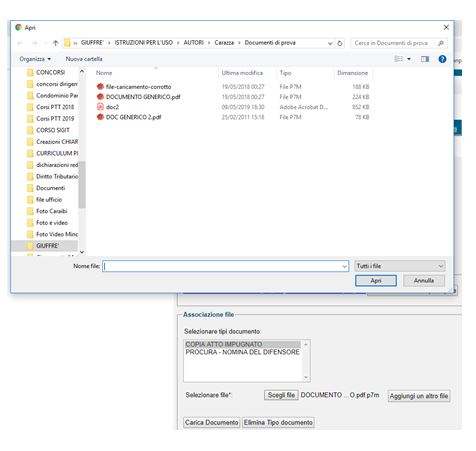This screenshot has height=451, width=476.
Task: Select the GIUFFRE' folder in the sidebar
Action: 47,246
